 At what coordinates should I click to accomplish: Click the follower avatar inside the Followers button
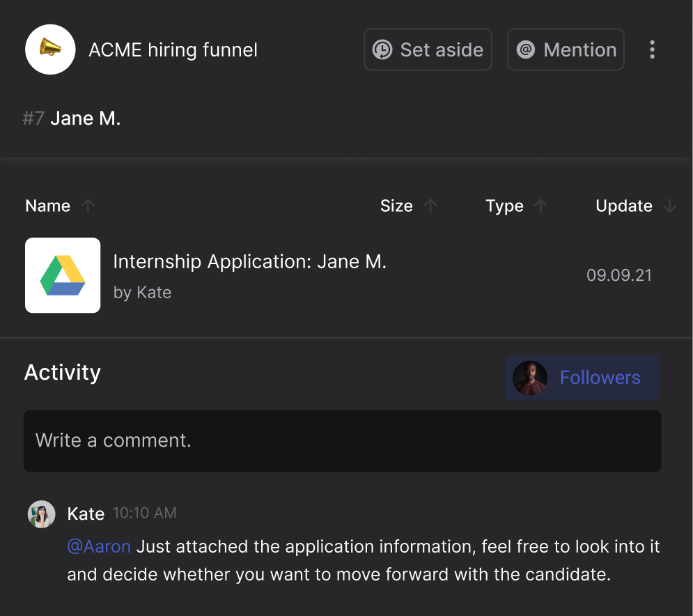530,377
